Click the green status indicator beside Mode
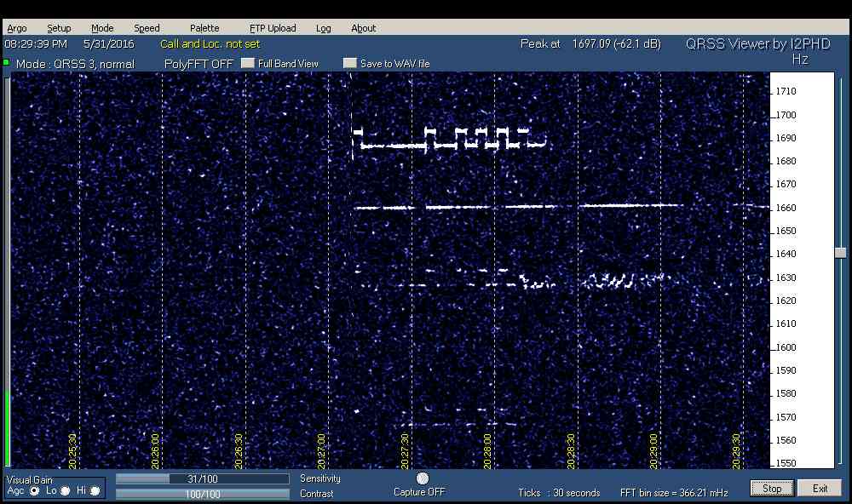Viewport: 852px width, 504px height. click(6, 62)
